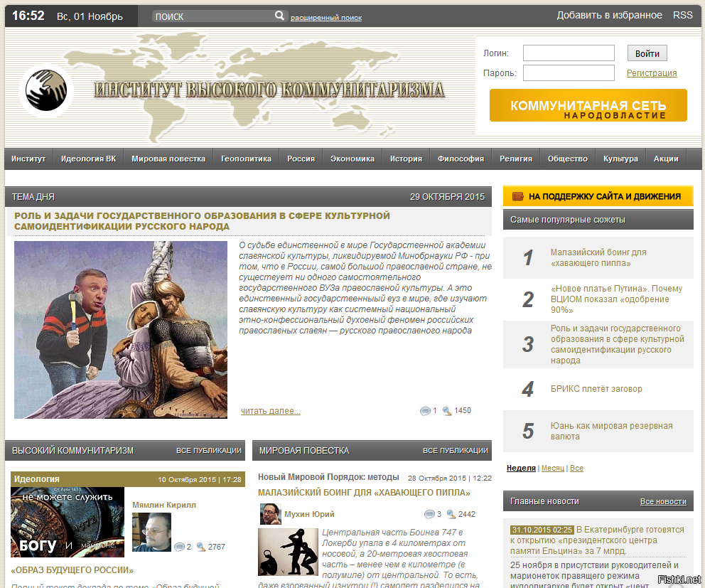
Task: Open the Мировая повестка menu item
Action: tap(168, 159)
